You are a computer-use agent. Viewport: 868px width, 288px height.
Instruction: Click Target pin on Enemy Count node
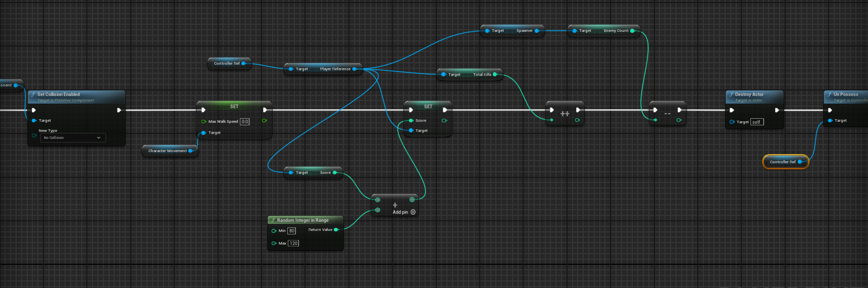coord(575,30)
